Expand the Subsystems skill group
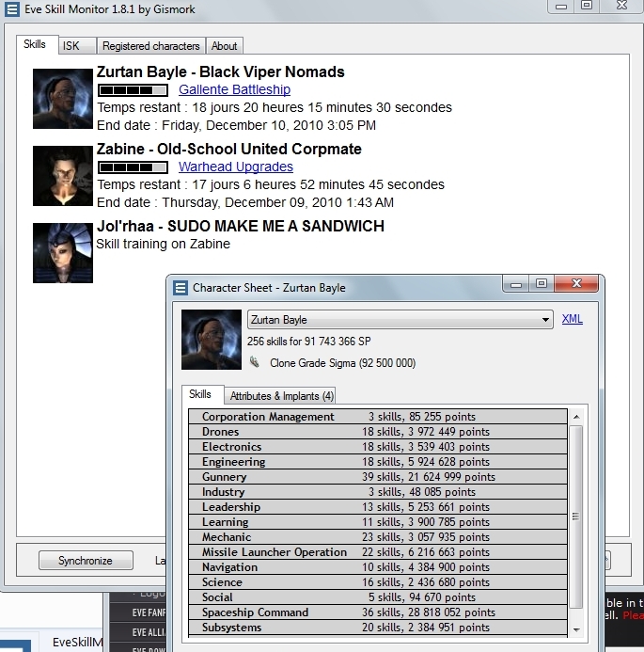This screenshot has height=652, width=644. 378,628
